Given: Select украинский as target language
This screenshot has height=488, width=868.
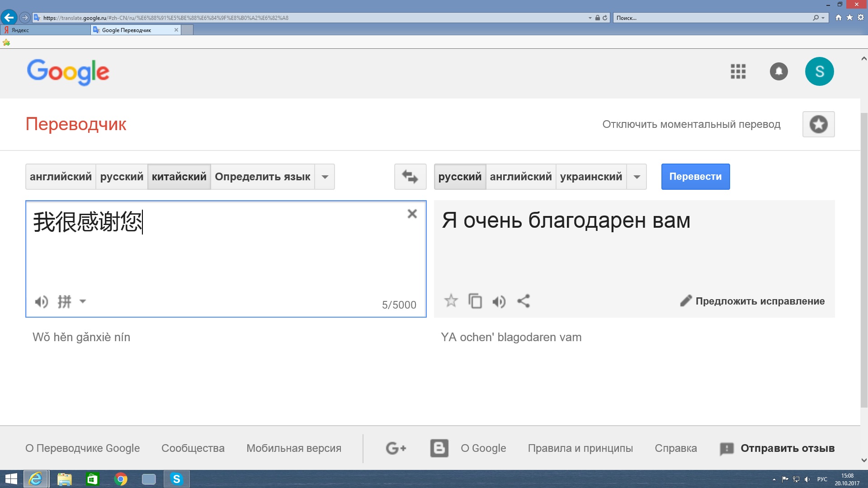Looking at the screenshot, I should [x=591, y=177].
